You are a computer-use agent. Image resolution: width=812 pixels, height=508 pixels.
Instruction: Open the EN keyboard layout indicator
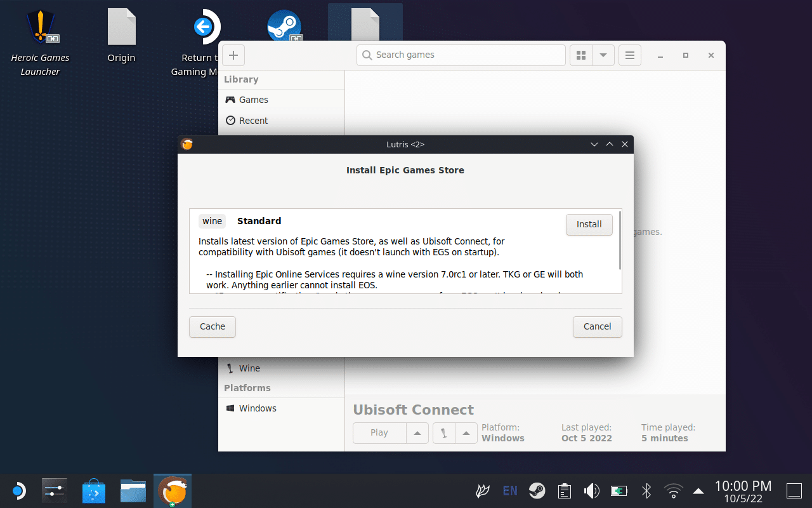[x=510, y=491]
